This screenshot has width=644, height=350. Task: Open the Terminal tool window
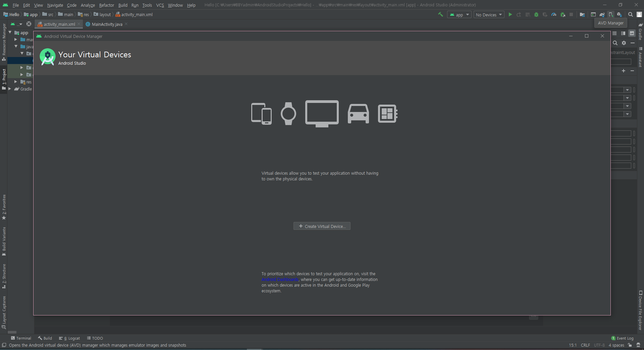(x=21, y=338)
